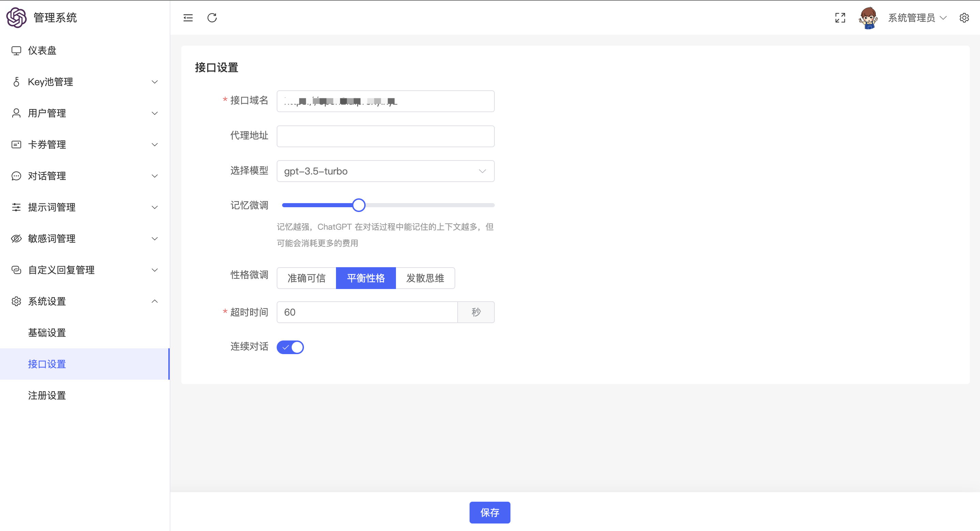This screenshot has width=980, height=531.
Task: Click the 保存 save button
Action: (x=490, y=513)
